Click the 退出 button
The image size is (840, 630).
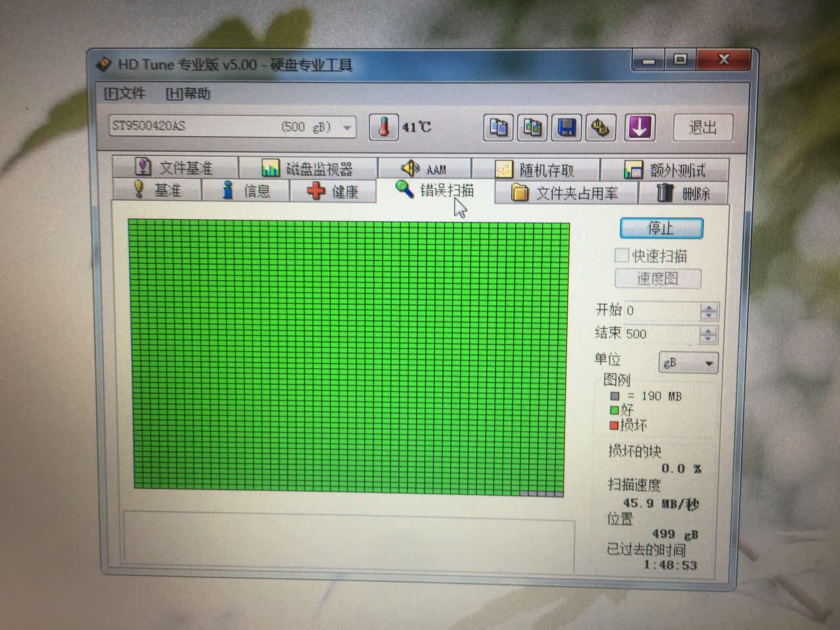click(x=702, y=127)
